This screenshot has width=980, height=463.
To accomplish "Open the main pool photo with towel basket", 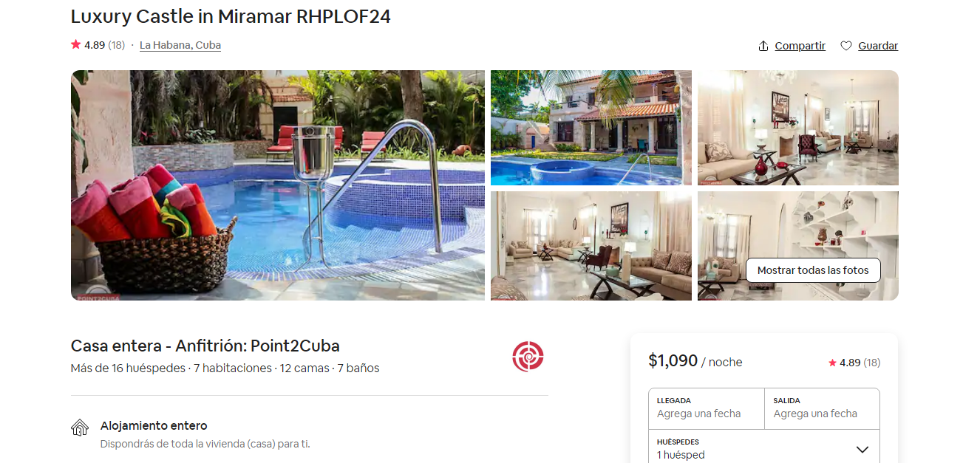I will (278, 185).
